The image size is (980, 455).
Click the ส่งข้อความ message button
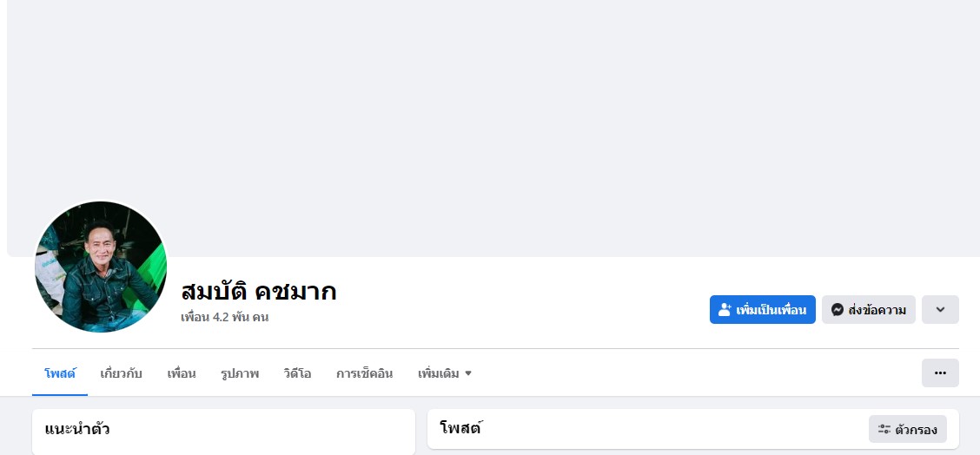click(869, 310)
